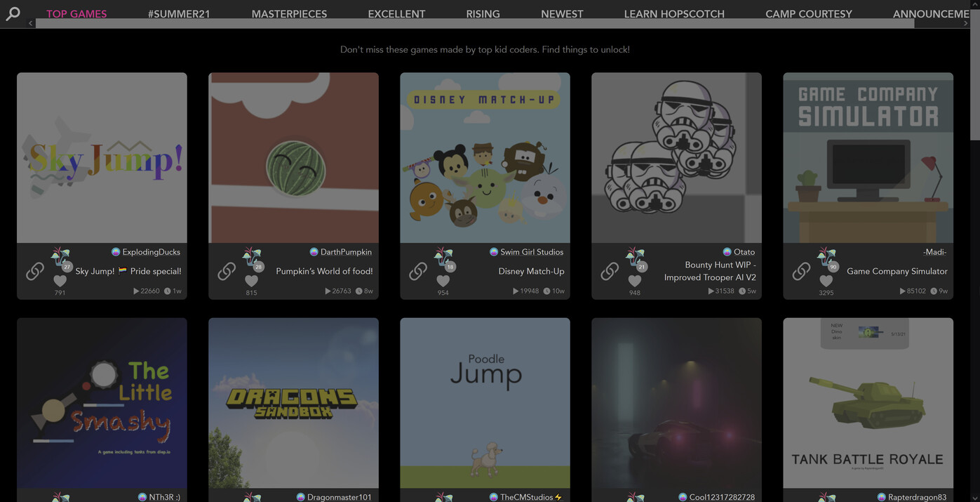Open DarthPumpkin profile link

point(346,252)
